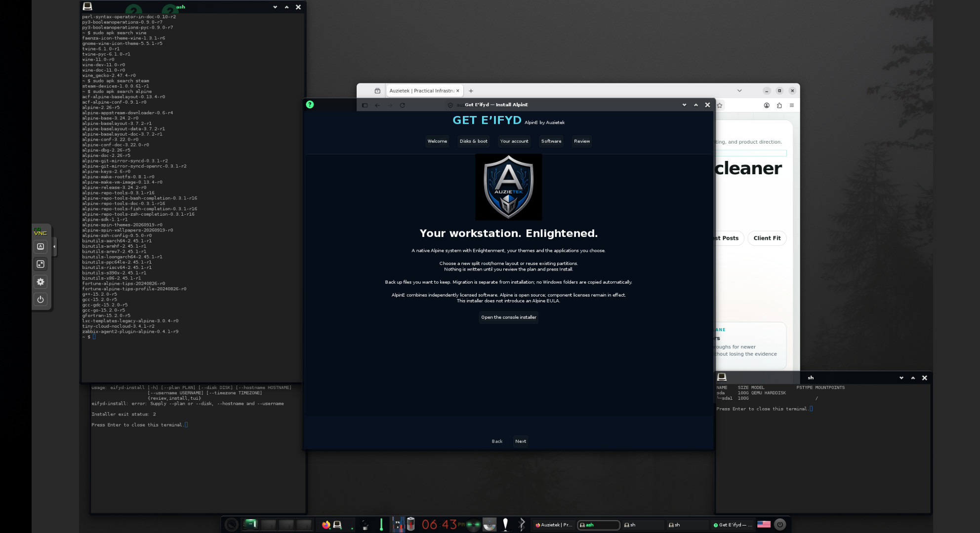980x533 pixels.
Task: Switch to the second virtual desktop in pager
Action: coord(268,524)
